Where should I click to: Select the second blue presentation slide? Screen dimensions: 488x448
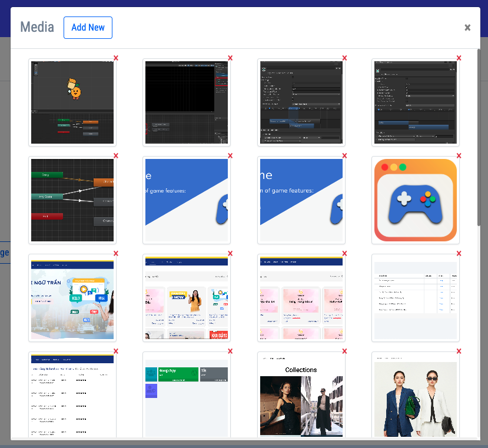pyautogui.click(x=301, y=200)
